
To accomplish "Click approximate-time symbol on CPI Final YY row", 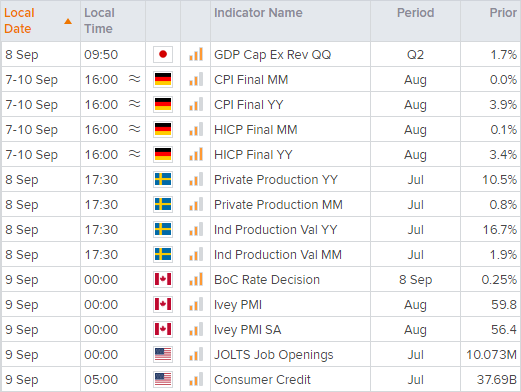I will pyautogui.click(x=135, y=104).
